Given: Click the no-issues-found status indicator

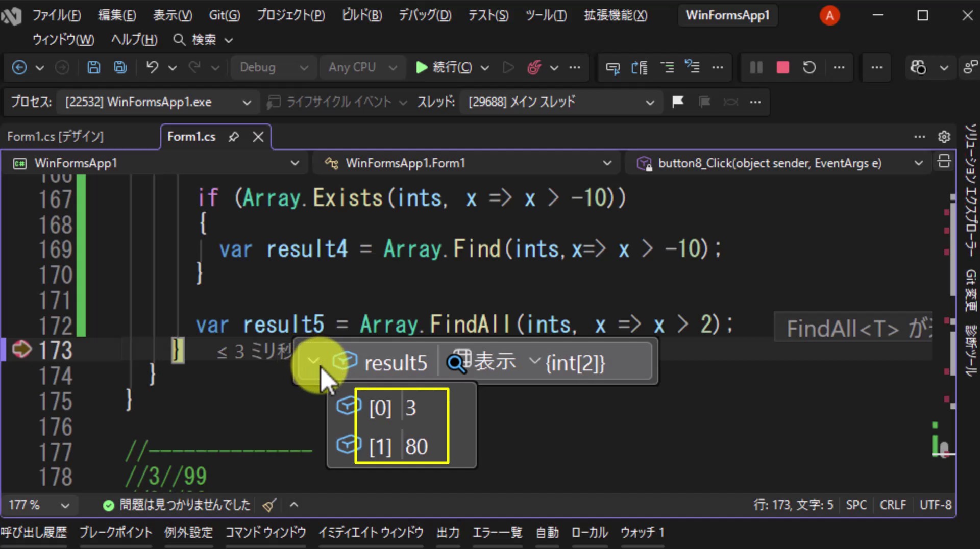Looking at the screenshot, I should point(177,505).
